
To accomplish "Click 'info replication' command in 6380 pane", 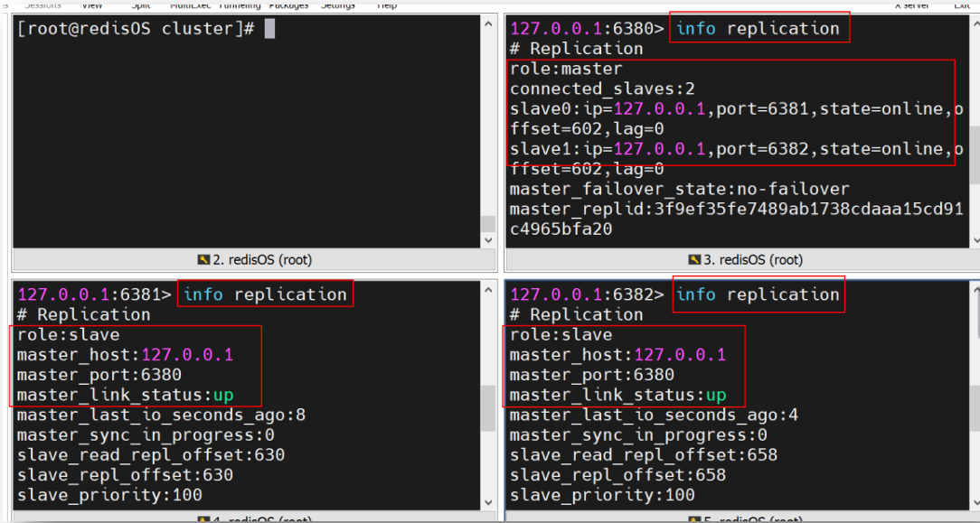I will tap(758, 29).
